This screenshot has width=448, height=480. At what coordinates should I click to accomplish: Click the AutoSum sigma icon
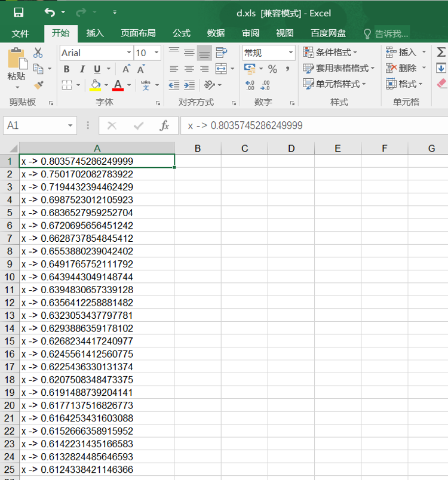[x=441, y=53]
